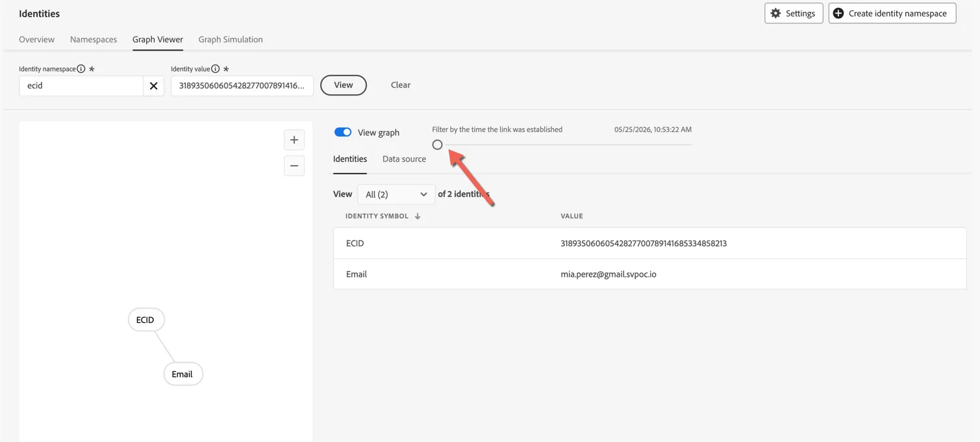Select the Email node in the graph
This screenshot has height=442, width=980.
(183, 374)
